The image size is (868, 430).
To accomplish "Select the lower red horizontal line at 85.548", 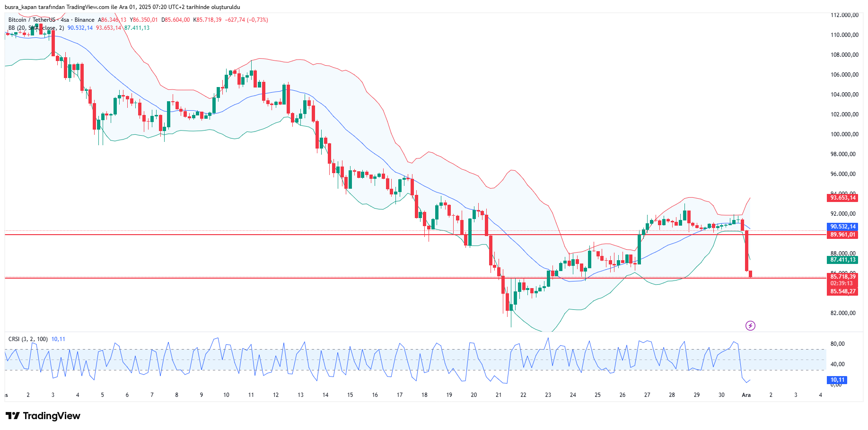I will (331, 278).
